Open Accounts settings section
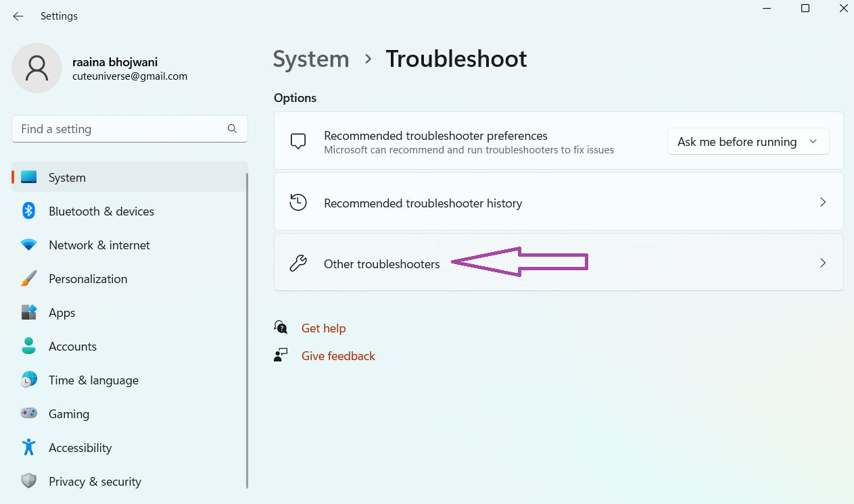The image size is (854, 504). point(72,347)
